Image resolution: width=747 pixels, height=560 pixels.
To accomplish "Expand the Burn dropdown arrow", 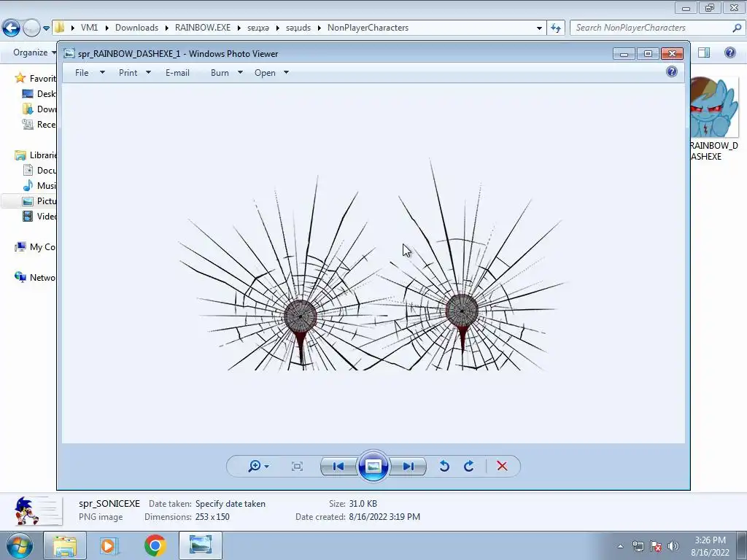I will [240, 72].
